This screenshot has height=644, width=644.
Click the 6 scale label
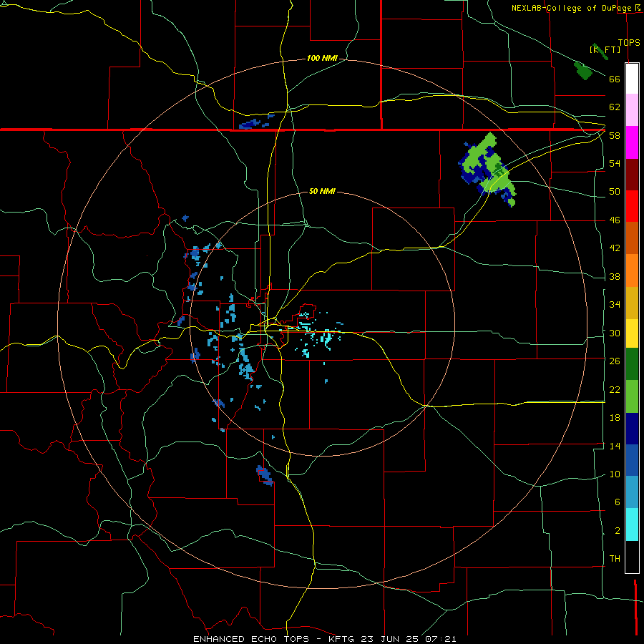617,502
